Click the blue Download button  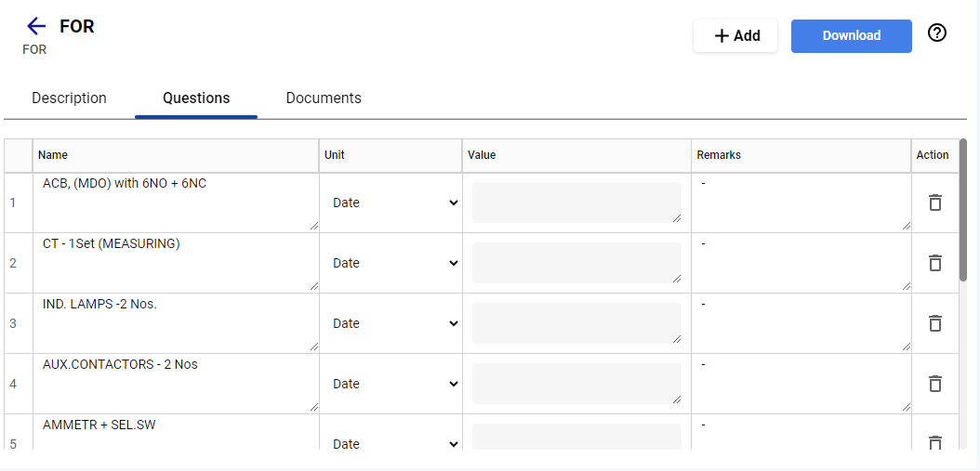[852, 35]
